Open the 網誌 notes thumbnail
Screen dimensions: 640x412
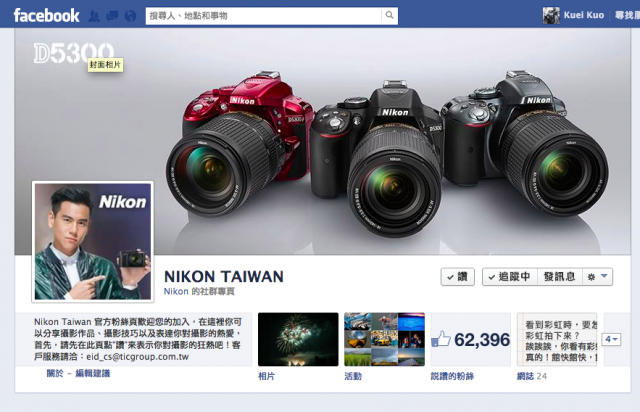coord(557,339)
